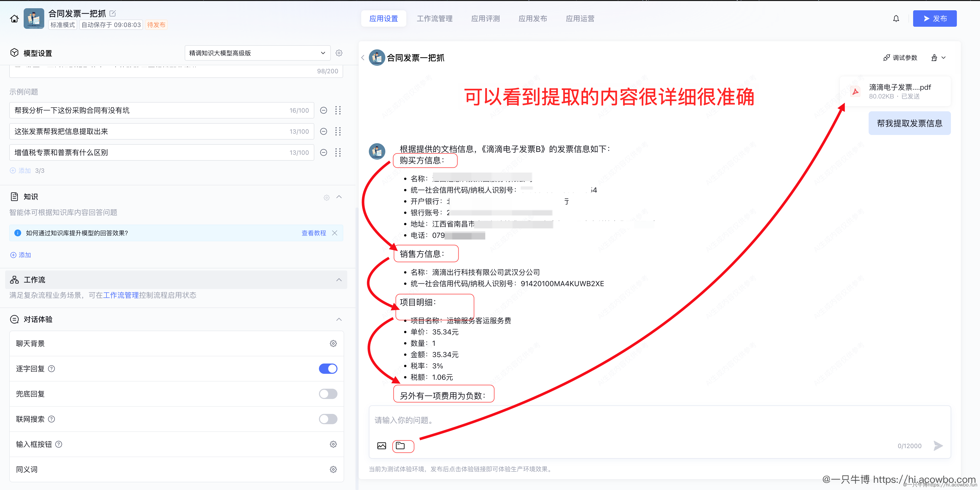Collapse the 对话体验 section
Screen dimensions: 980x490
(x=339, y=319)
